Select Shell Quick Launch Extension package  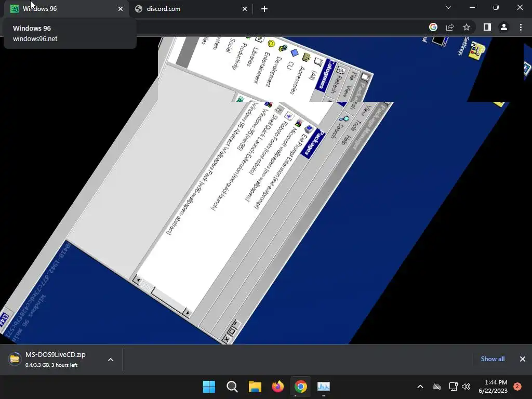(x=244, y=162)
